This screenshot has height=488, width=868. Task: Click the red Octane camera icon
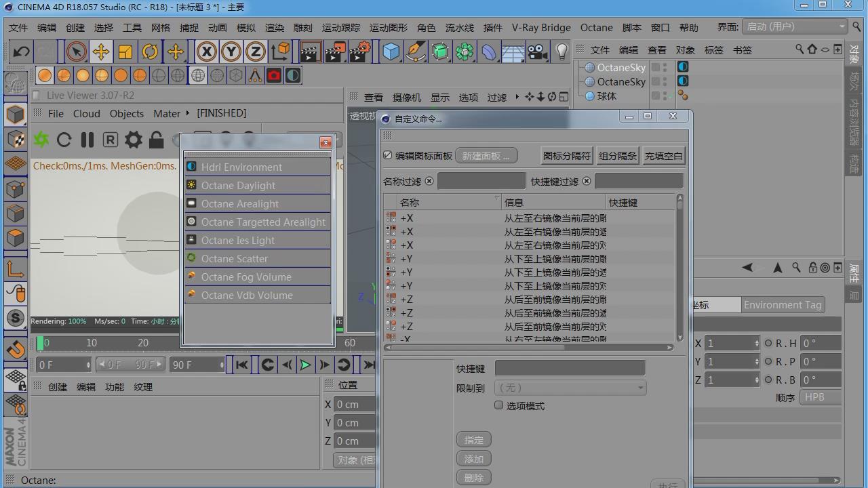coord(274,75)
